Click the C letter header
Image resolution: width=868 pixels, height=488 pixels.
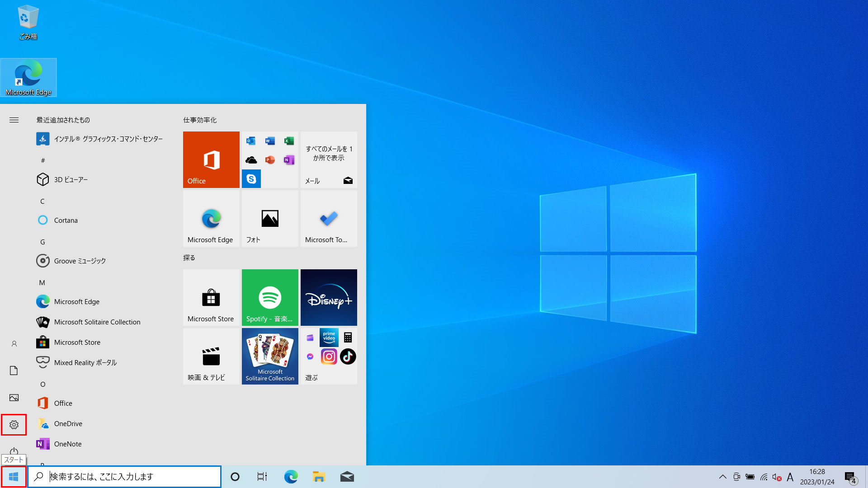pyautogui.click(x=42, y=201)
